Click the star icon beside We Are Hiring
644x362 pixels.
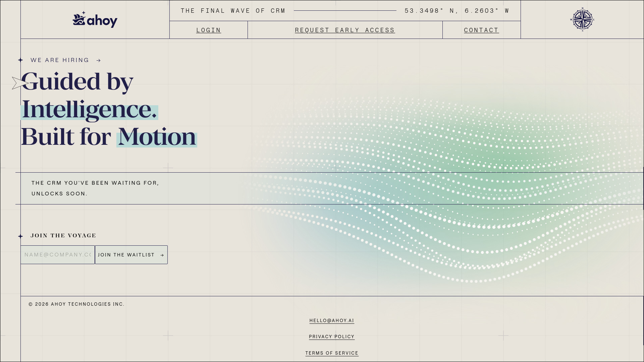point(20,60)
